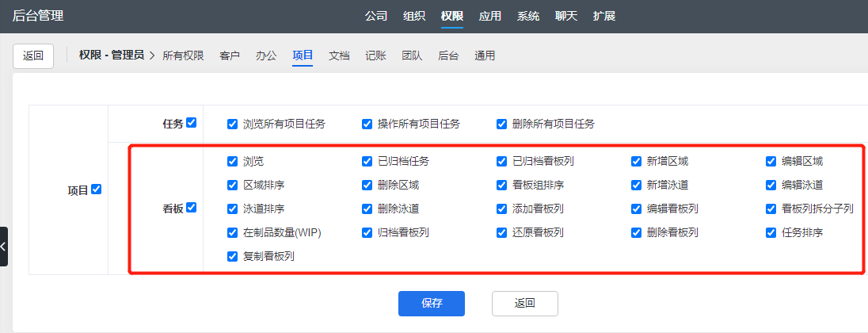Toggle the 看板 category checkbox
Image resolution: width=868 pixels, height=333 pixels.
click(x=191, y=208)
